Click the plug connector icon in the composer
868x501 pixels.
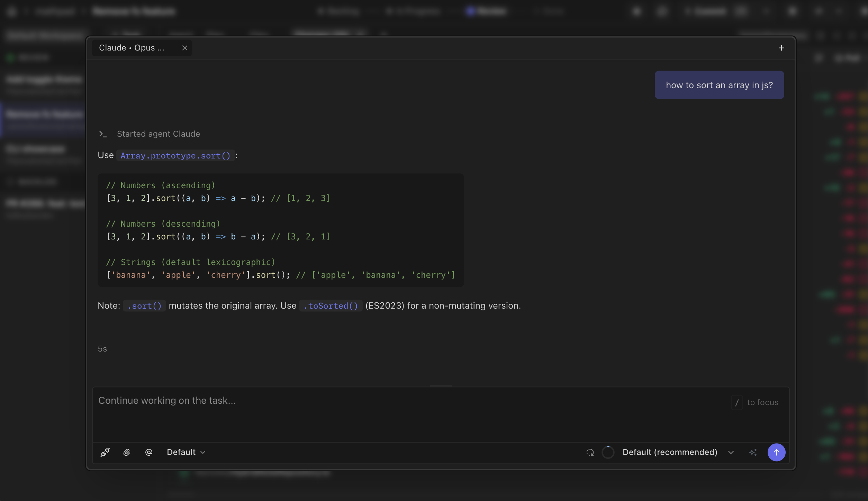[x=105, y=452]
